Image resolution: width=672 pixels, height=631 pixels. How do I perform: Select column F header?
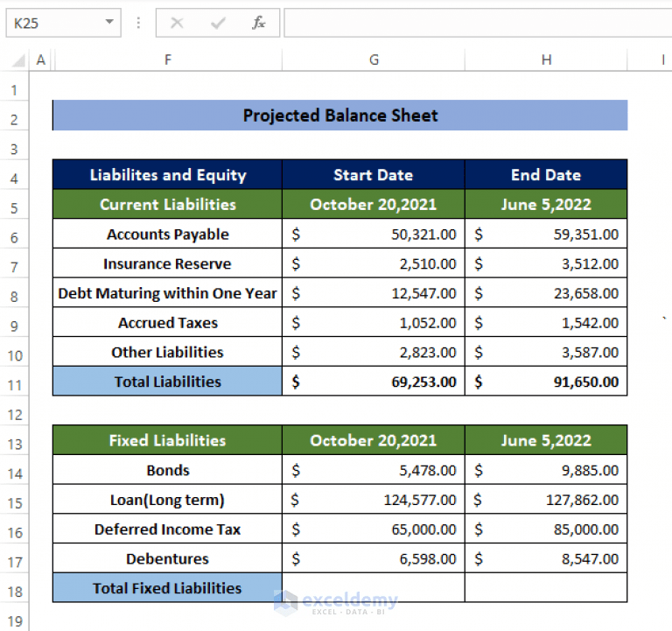168,60
